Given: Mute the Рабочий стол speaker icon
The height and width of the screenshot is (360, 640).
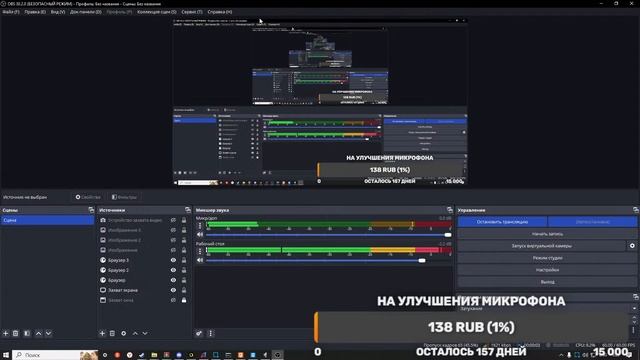Looking at the screenshot, I should [200, 260].
